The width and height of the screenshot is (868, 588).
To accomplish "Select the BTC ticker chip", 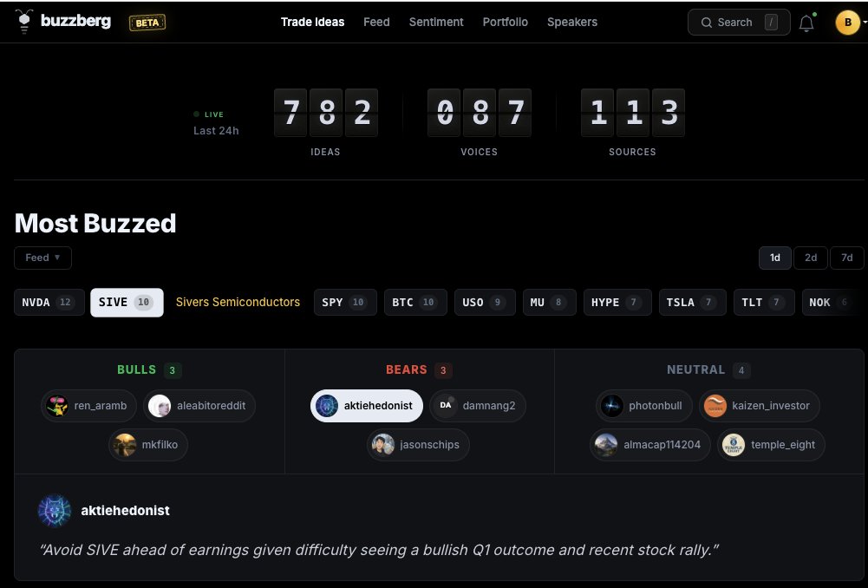I will pyautogui.click(x=415, y=303).
